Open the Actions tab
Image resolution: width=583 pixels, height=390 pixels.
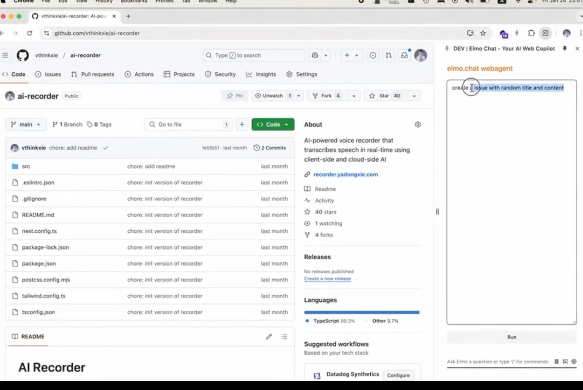pyautogui.click(x=139, y=74)
